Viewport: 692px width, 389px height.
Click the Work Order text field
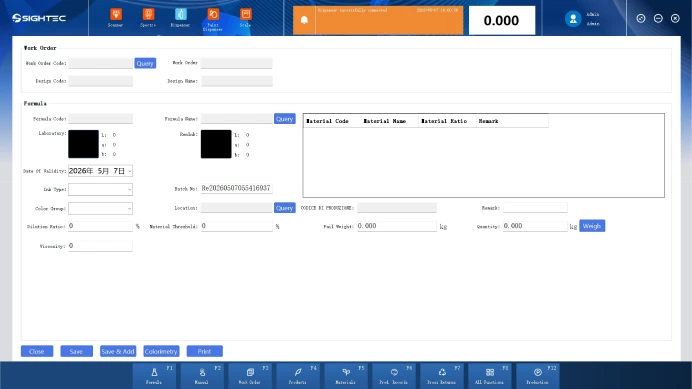(237, 63)
